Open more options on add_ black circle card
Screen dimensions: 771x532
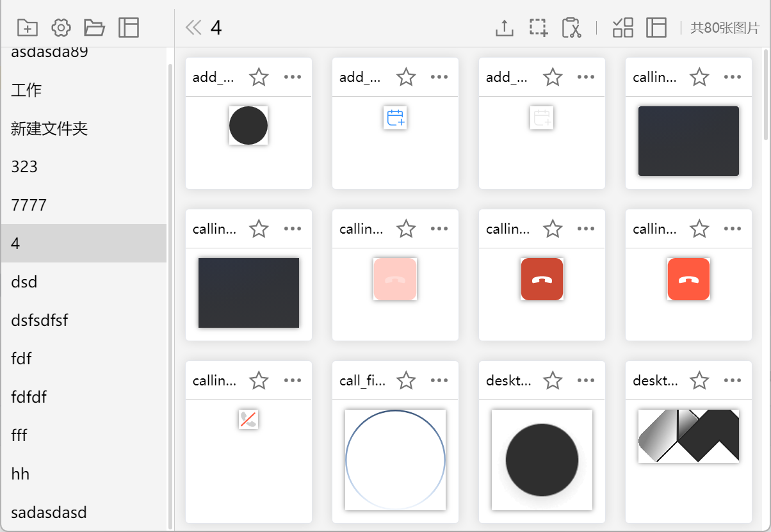(293, 77)
